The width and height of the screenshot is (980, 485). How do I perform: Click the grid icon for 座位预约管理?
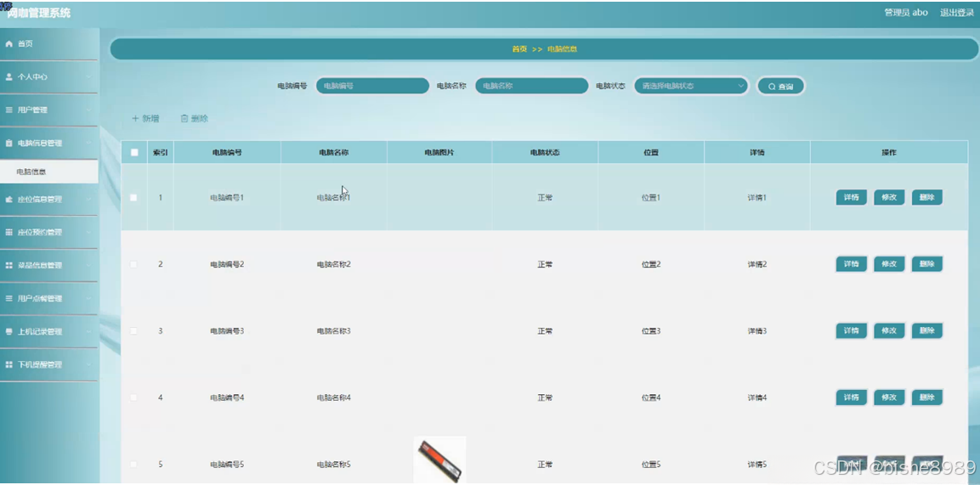[8, 232]
